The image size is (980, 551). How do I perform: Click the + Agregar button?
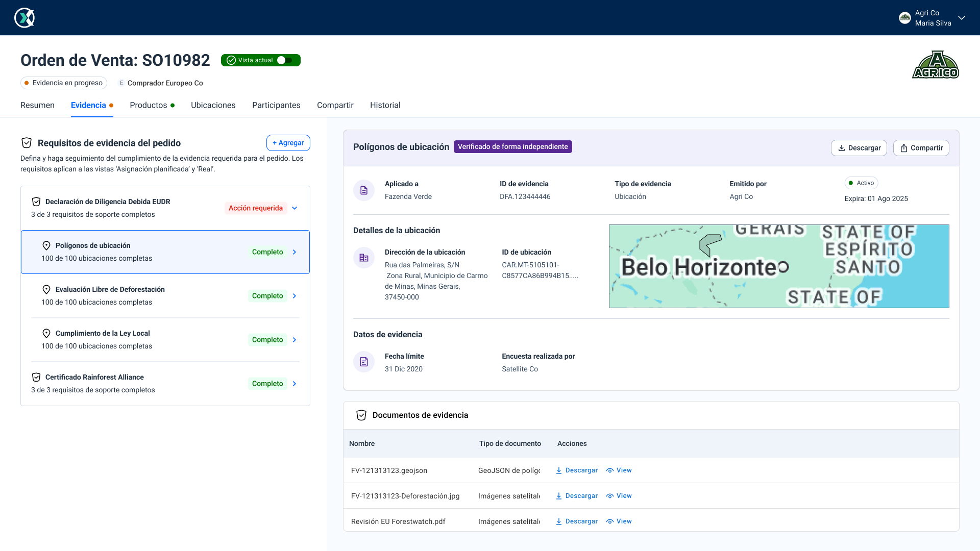click(x=288, y=143)
